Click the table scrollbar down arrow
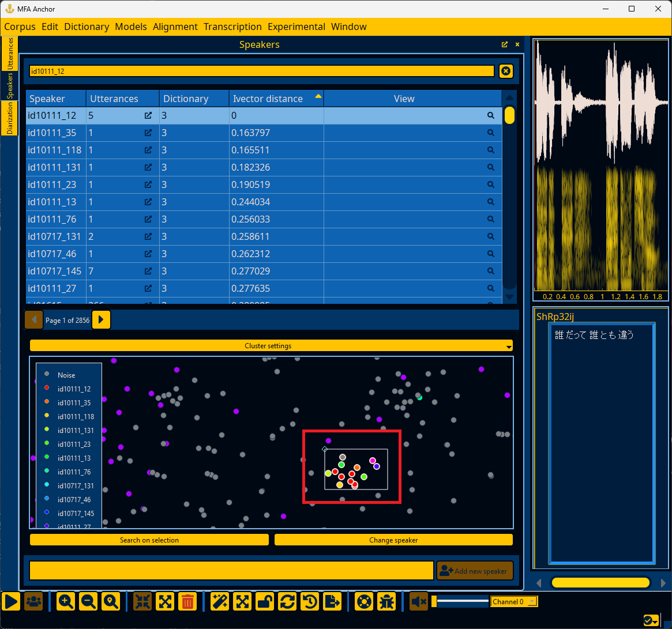This screenshot has height=629, width=672. [x=509, y=296]
